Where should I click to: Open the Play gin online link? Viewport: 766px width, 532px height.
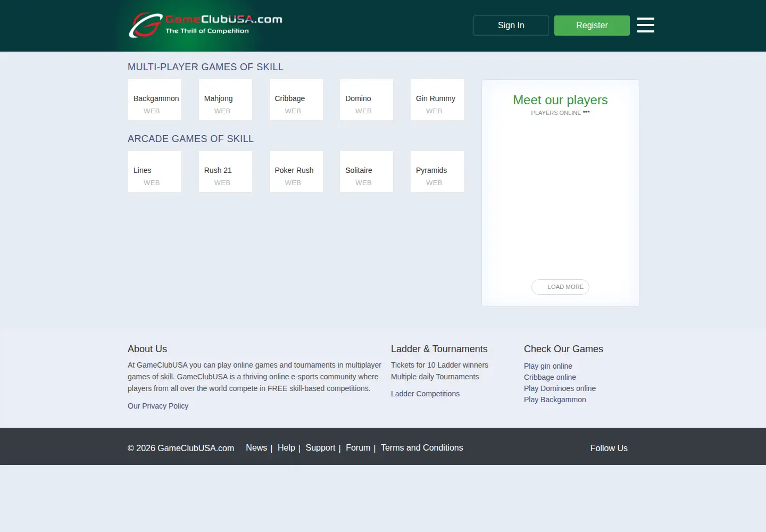coord(548,366)
